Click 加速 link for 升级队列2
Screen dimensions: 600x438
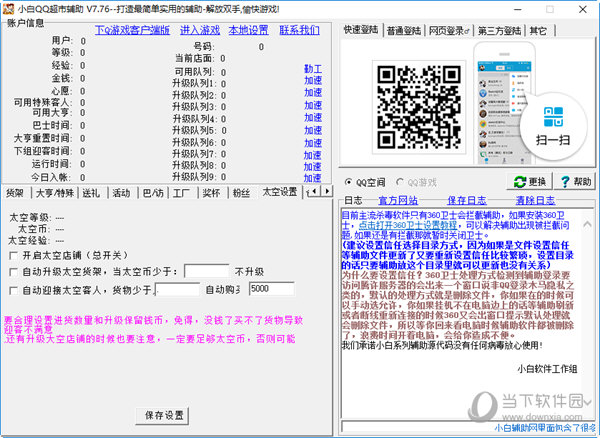click(313, 93)
